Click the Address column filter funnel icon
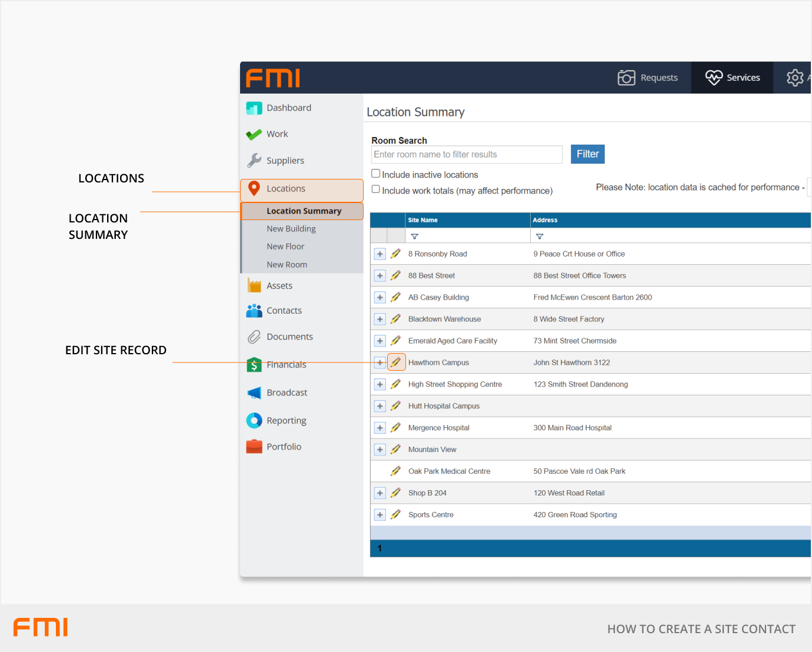 click(x=540, y=237)
